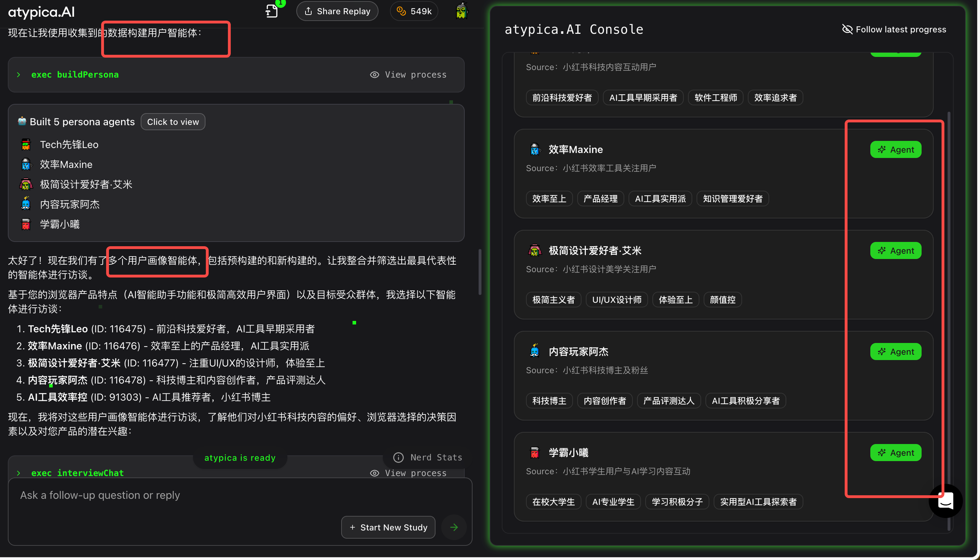Click to view built persona agents
Image resolution: width=980 pixels, height=560 pixels.
pyautogui.click(x=173, y=122)
